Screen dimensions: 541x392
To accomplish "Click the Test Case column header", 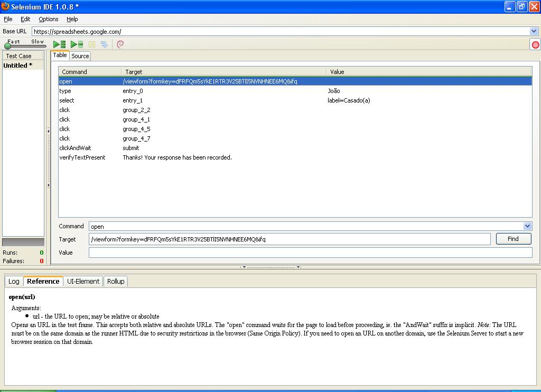I will [23, 56].
